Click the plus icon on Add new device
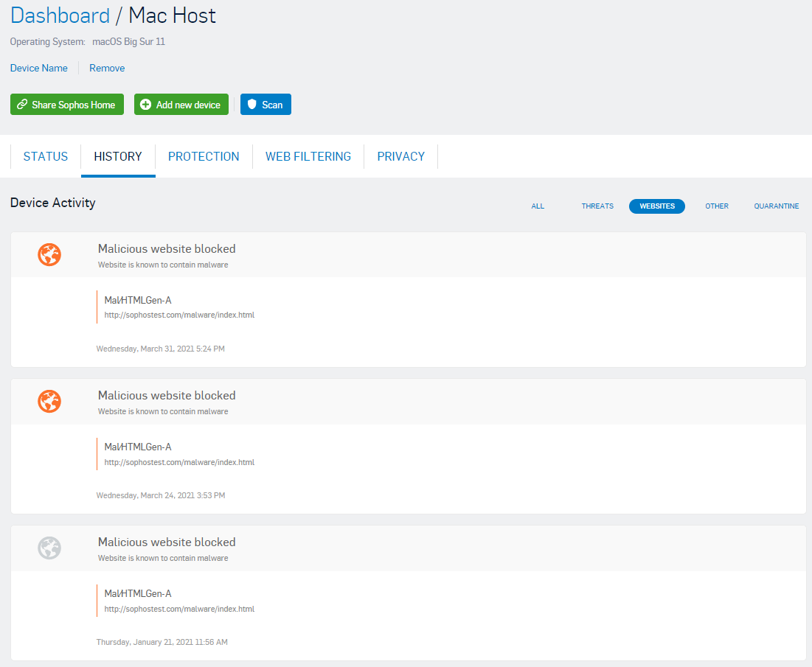 click(x=146, y=105)
